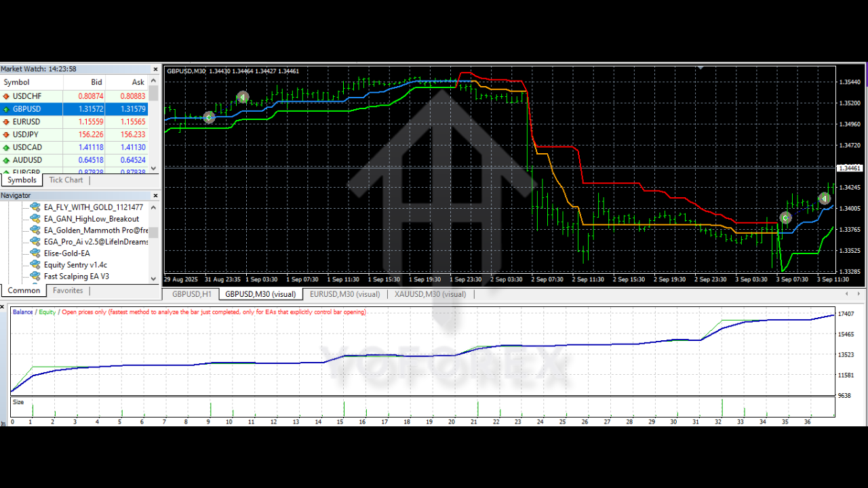Switch to the EURUSD,M30 (visual) chart tab
This screenshot has height=488, width=868.
(x=344, y=294)
